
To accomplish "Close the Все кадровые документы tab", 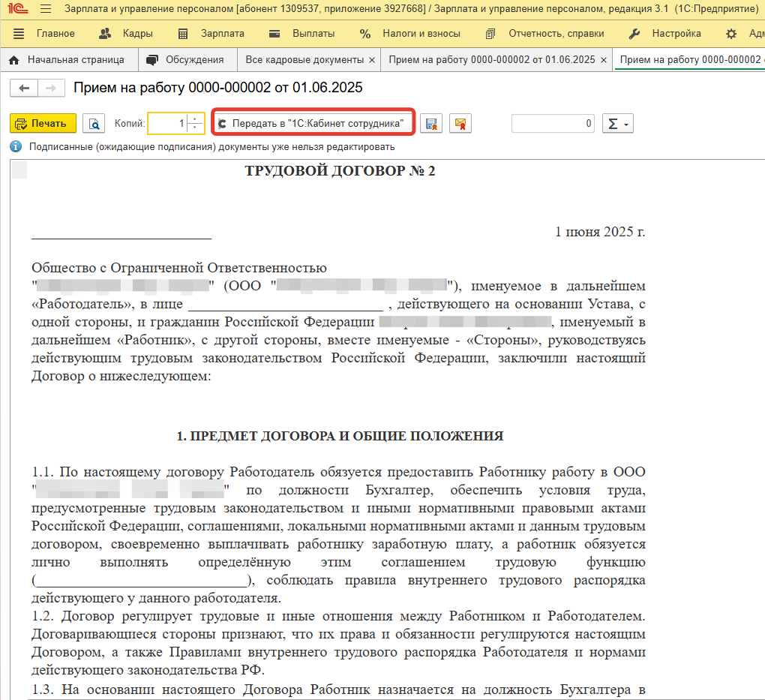I will click(372, 59).
